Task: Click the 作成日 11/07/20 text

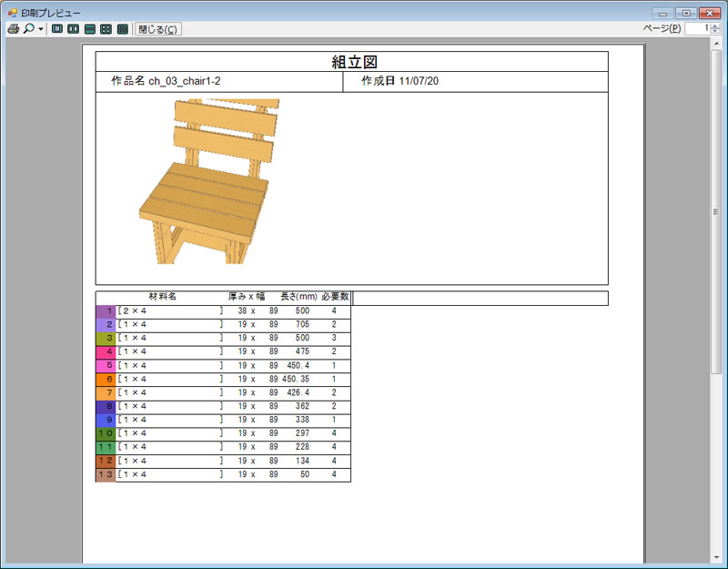Action: [x=399, y=81]
